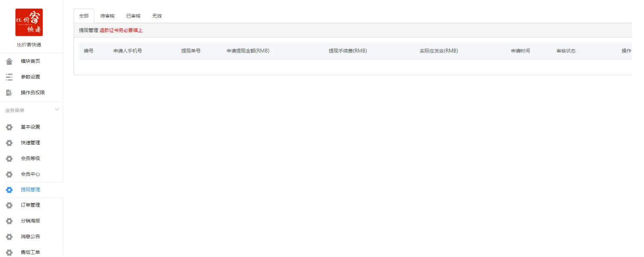Screen dimensions: 644x257
Task: Click the 审核状态 column header
Action: (566, 51)
